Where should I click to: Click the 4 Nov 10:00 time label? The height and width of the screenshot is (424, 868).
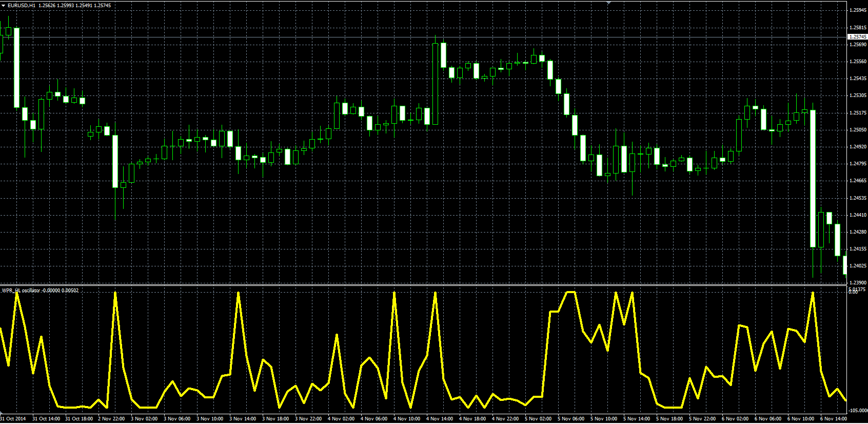pos(407,419)
